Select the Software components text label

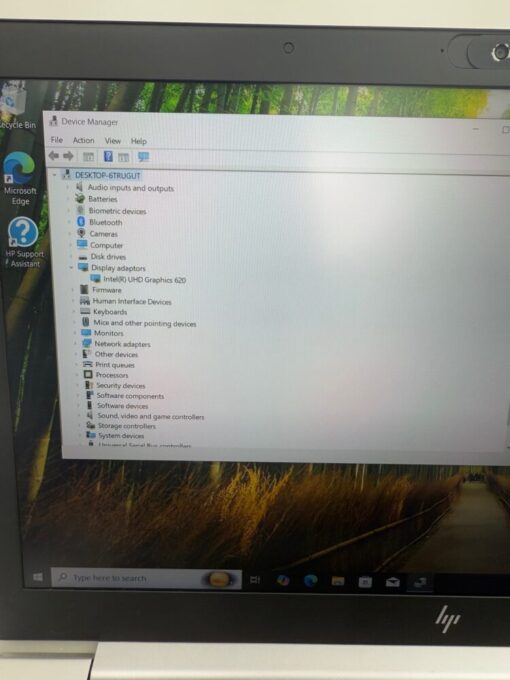click(130, 396)
